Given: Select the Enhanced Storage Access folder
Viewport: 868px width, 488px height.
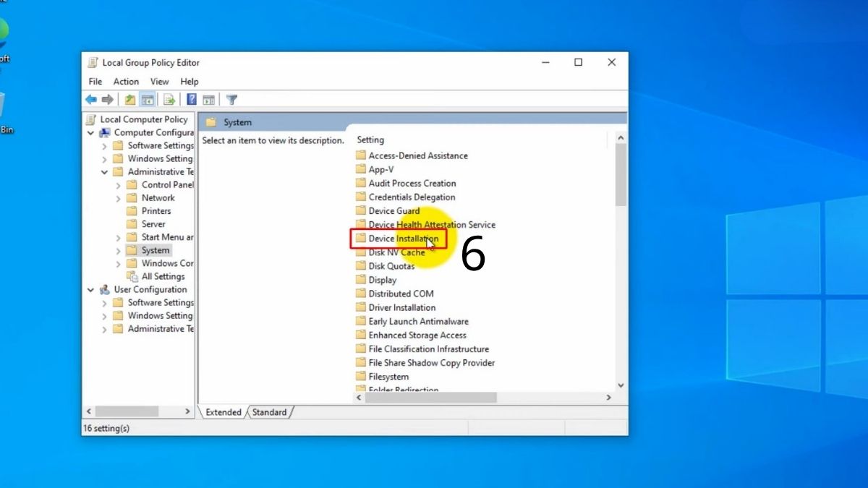Looking at the screenshot, I should coord(417,335).
